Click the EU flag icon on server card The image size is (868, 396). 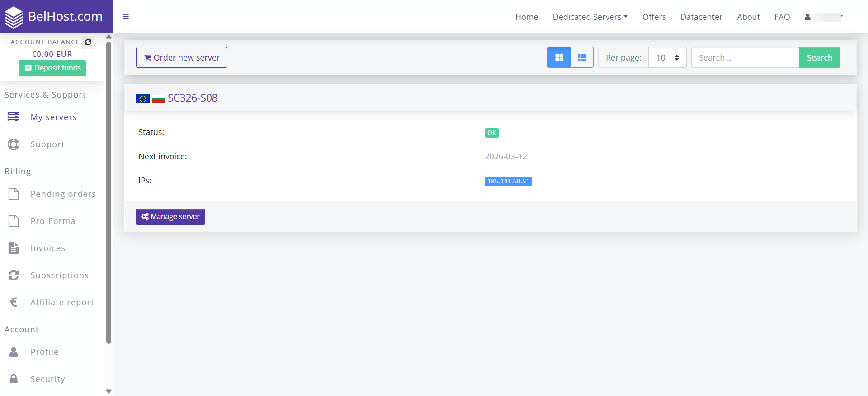click(143, 98)
